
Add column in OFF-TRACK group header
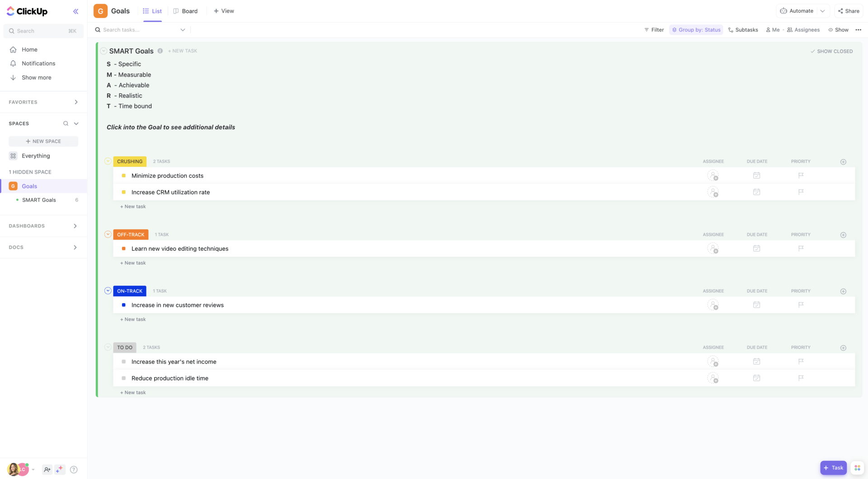click(x=843, y=235)
